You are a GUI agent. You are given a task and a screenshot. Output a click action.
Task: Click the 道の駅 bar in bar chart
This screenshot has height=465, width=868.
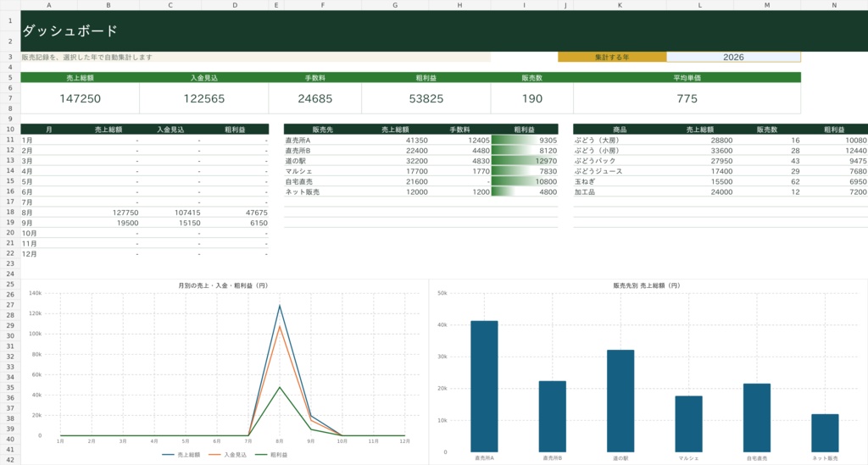(x=620, y=401)
